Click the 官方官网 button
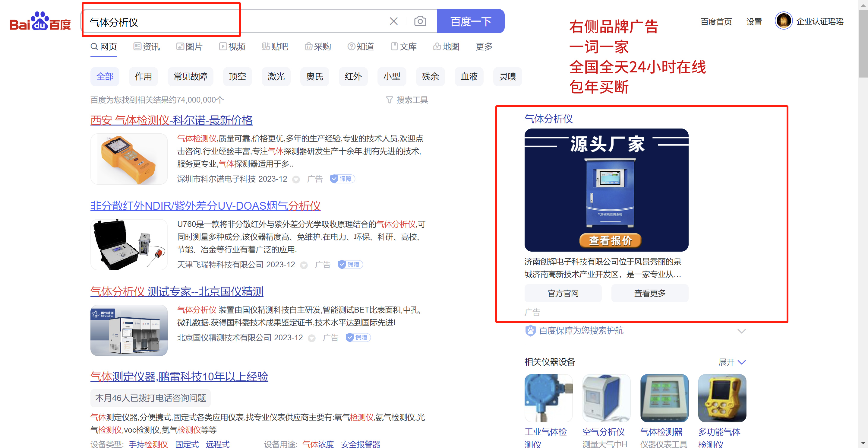This screenshot has height=448, width=868. tap(563, 293)
